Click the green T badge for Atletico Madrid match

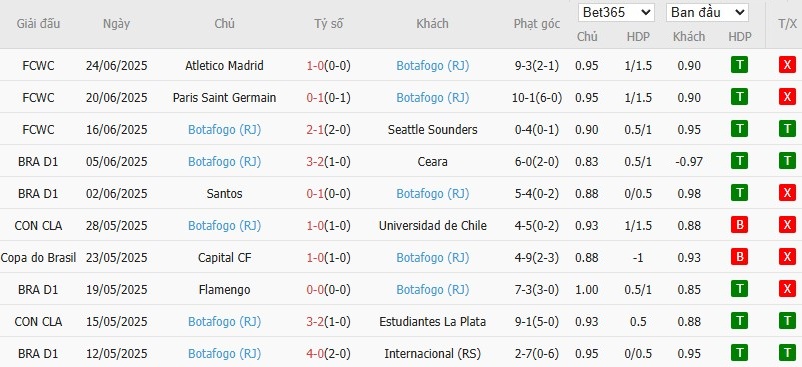click(739, 65)
